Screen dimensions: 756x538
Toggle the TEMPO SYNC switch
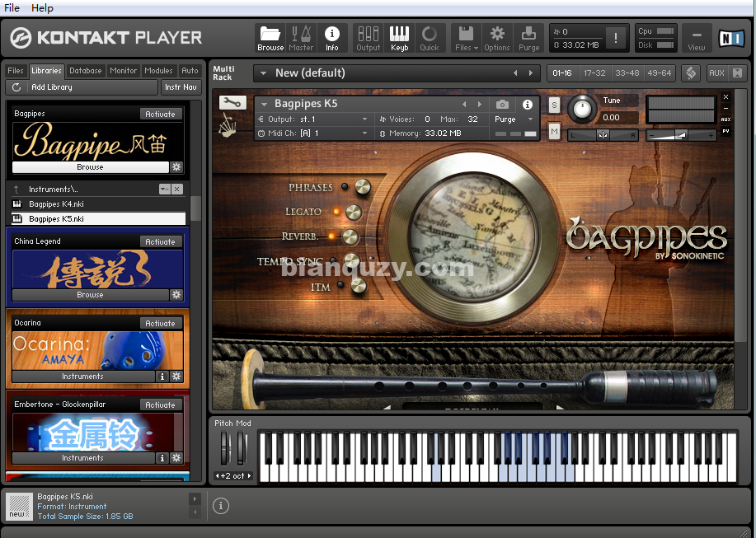pos(352,260)
